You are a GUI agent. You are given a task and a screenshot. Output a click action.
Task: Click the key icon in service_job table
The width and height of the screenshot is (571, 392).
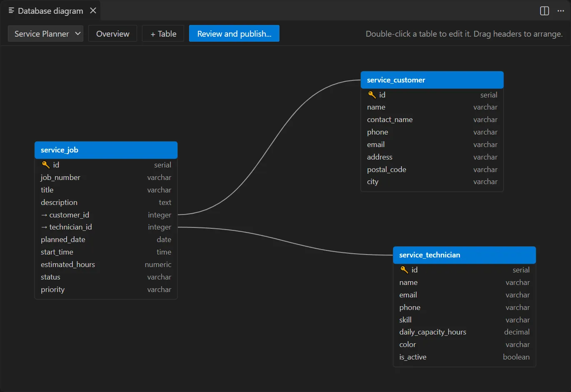click(46, 165)
